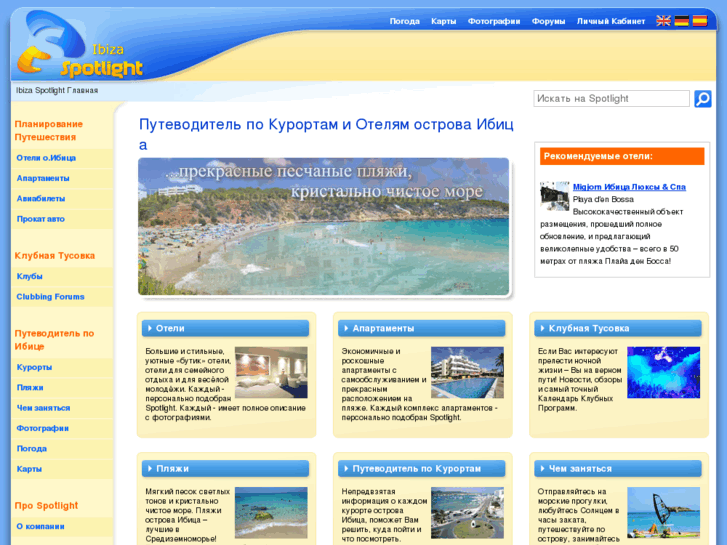
Task: Click the pool building photo in Апартаменты card
Action: 467,372
